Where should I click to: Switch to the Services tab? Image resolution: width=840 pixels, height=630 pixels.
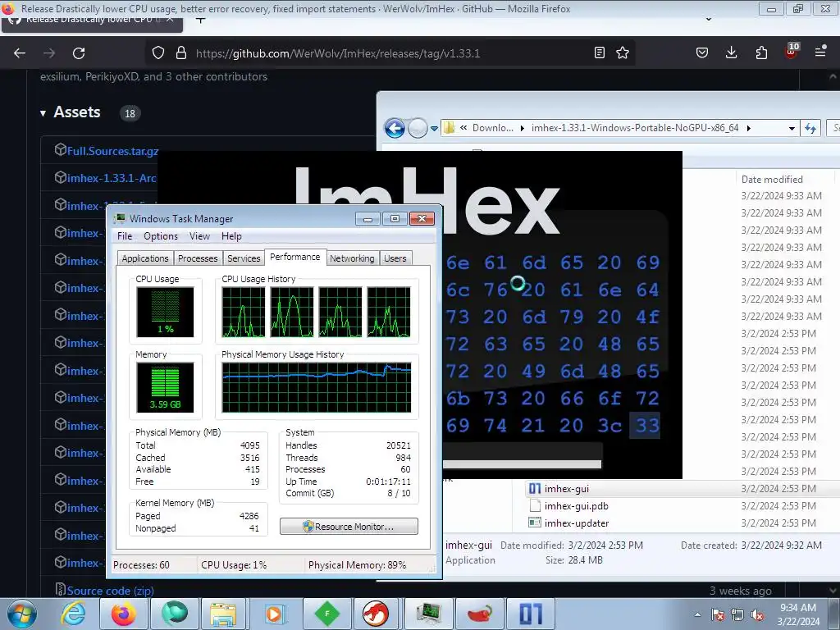point(244,258)
